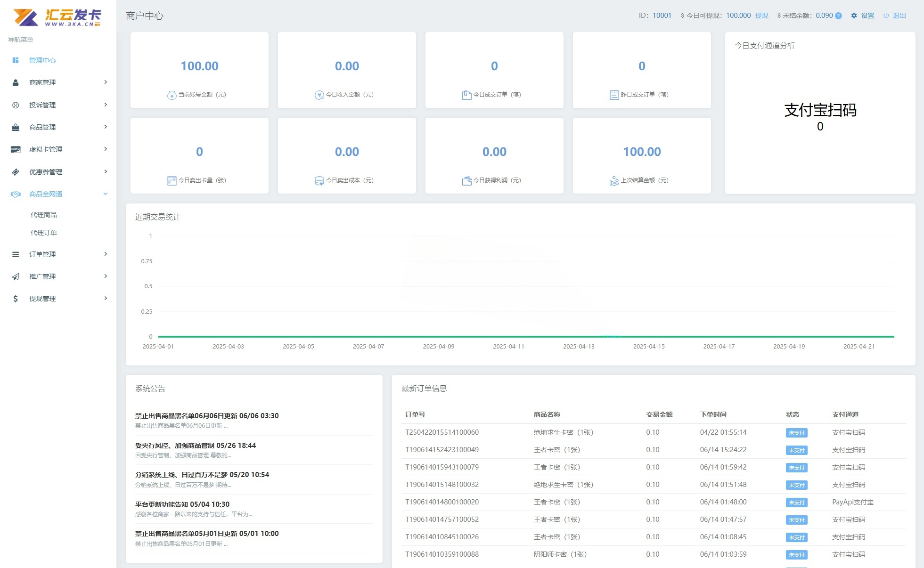Screen dimensions: 924x568
Task: Click the 投诉管理 complaint icon
Action: click(x=15, y=105)
